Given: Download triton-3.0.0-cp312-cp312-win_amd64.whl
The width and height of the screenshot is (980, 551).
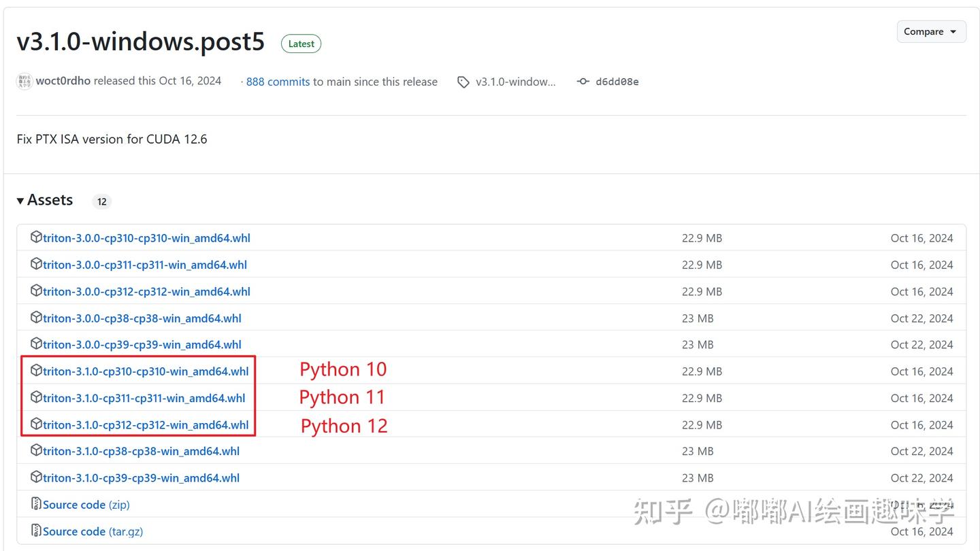Looking at the screenshot, I should tap(146, 292).
